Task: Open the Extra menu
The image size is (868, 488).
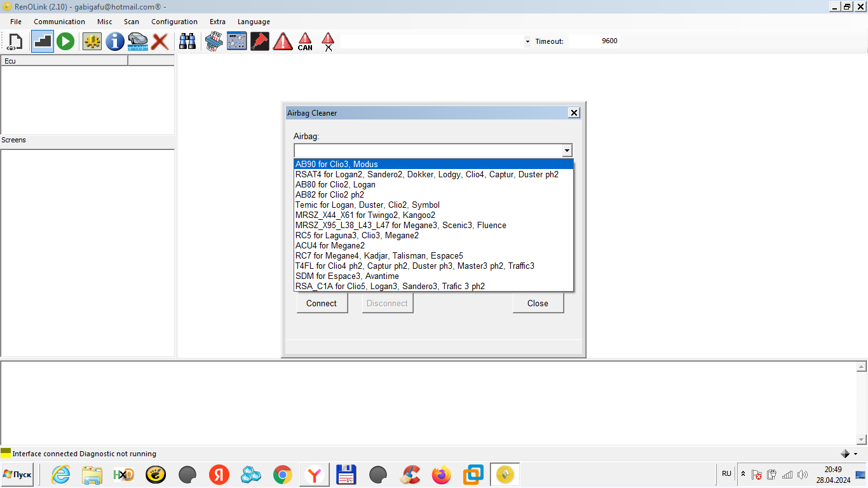Action: point(217,22)
